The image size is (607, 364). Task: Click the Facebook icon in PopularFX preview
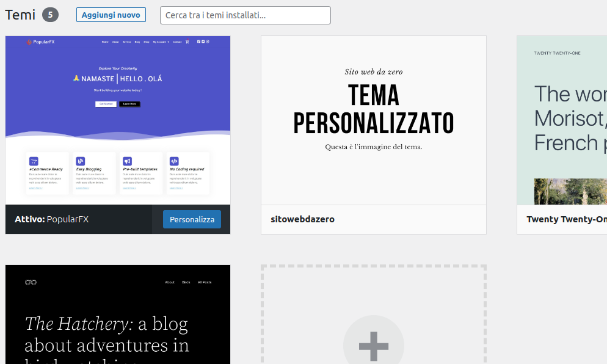pos(198,42)
